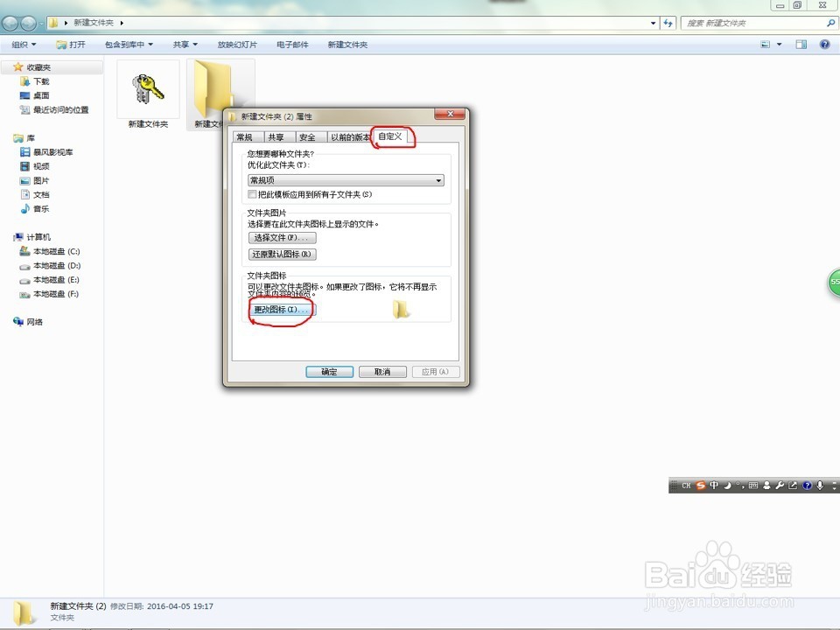Click 取消 in the properties dialog

(x=382, y=372)
